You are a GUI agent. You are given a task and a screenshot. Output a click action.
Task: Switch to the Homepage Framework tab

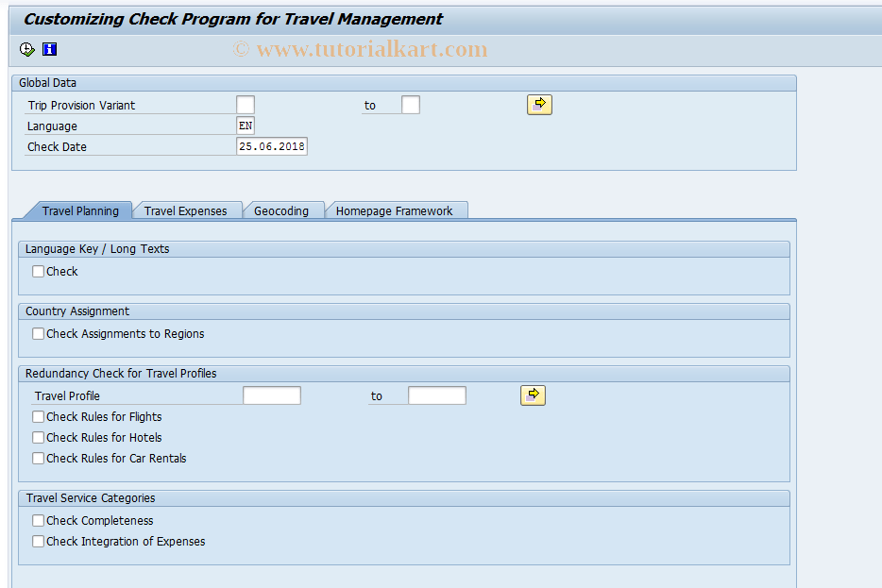[398, 210]
